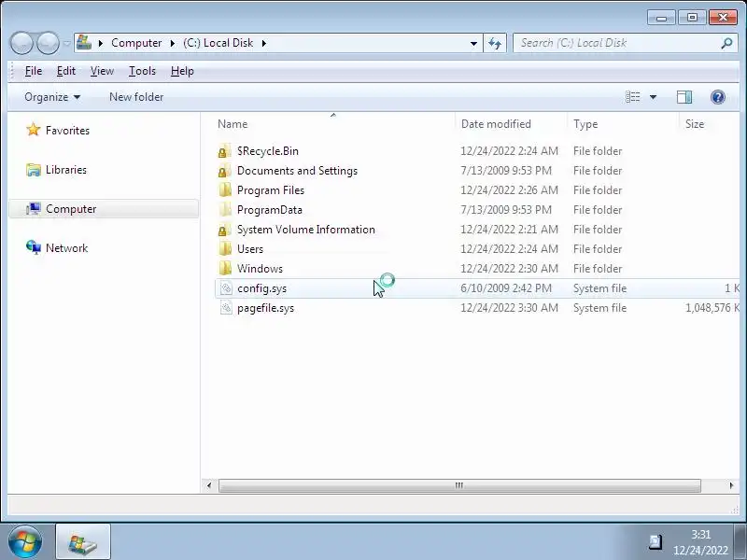Image resolution: width=747 pixels, height=560 pixels.
Task: Click the drive icon in the address bar
Action: (x=84, y=42)
